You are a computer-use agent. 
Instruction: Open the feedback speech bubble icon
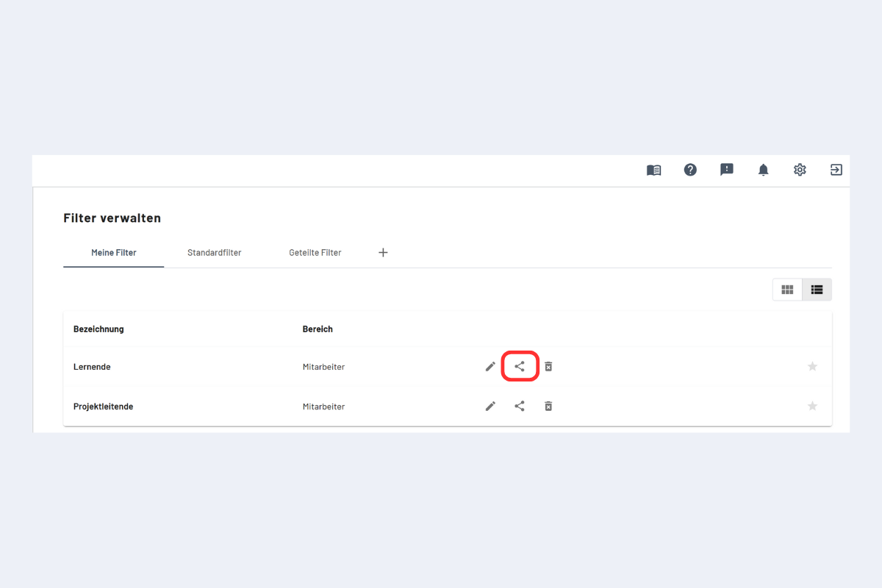(x=727, y=170)
